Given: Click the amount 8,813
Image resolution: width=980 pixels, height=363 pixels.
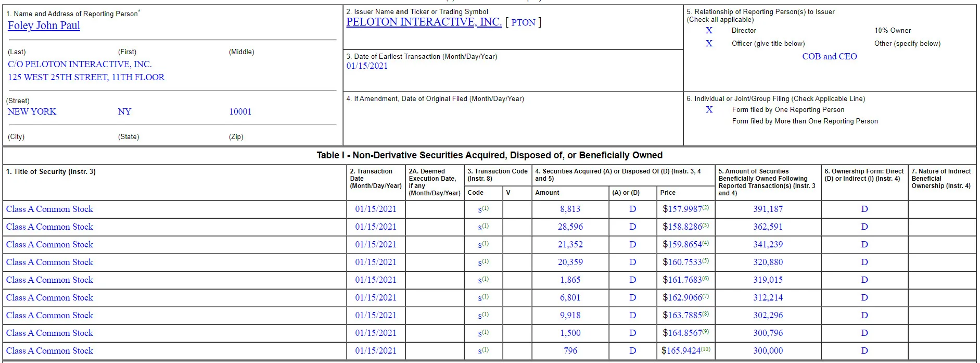Looking at the screenshot, I should click(570, 209).
